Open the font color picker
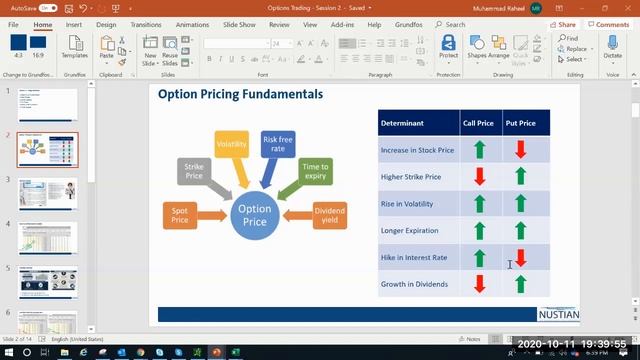This screenshot has height=360, width=640. click(319, 60)
